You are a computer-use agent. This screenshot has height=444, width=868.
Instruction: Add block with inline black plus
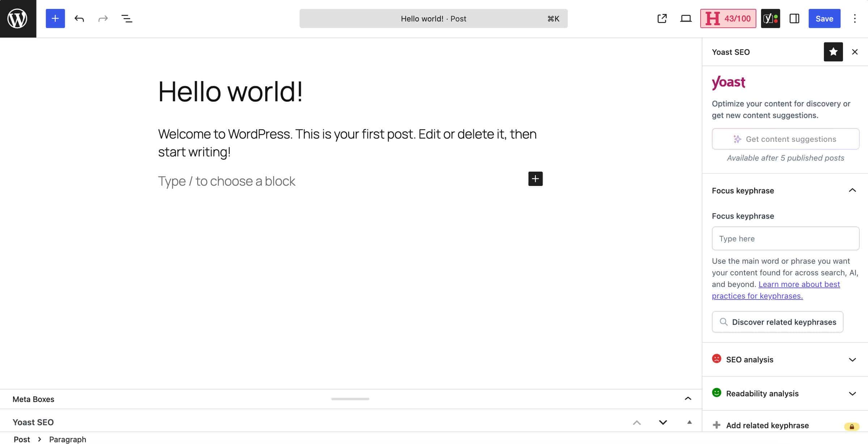(x=535, y=179)
